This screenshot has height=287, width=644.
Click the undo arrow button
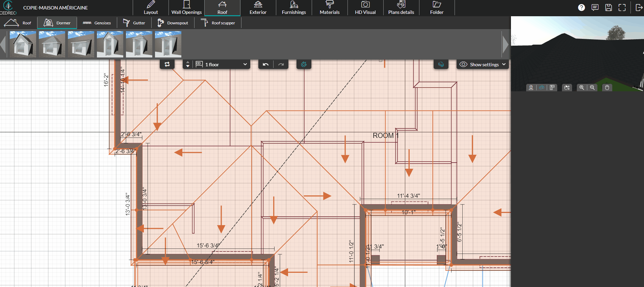[x=266, y=64]
